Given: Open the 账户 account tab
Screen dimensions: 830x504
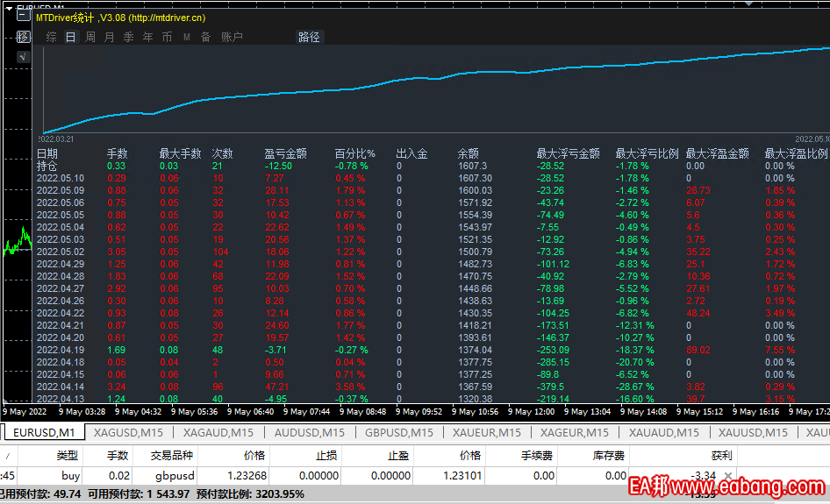Looking at the screenshot, I should tap(232, 37).
